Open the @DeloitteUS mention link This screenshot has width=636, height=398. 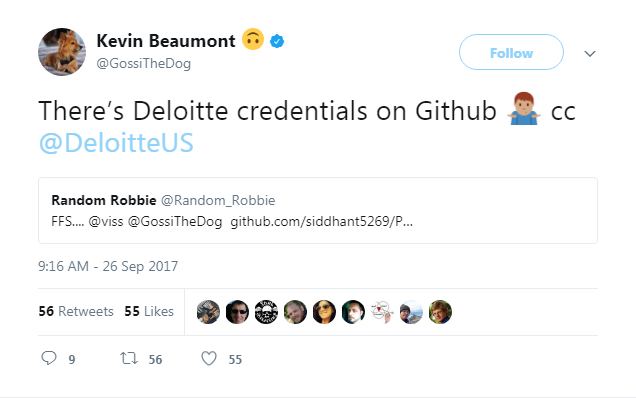(116, 143)
